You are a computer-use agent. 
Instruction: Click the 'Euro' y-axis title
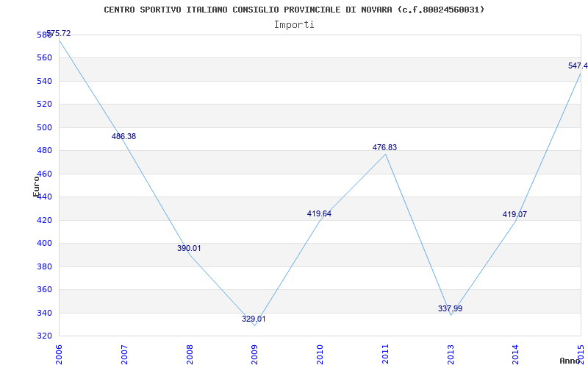36,186
